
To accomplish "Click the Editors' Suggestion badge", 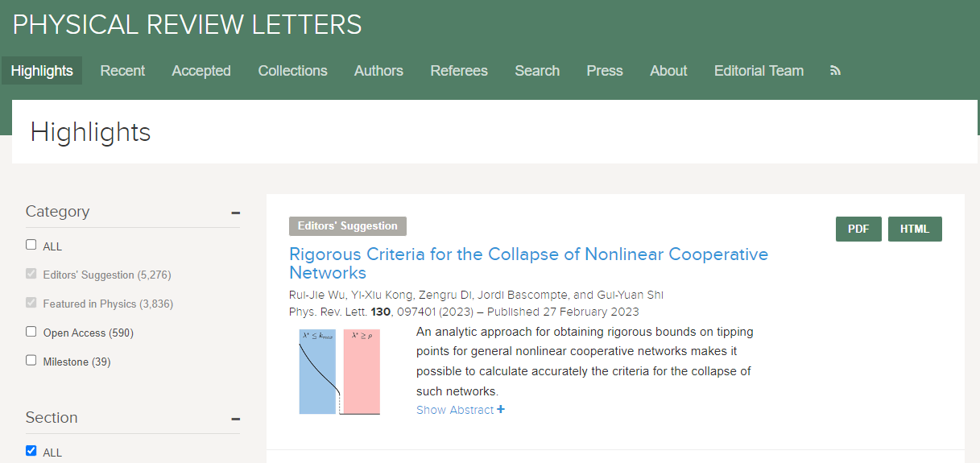I will tap(348, 225).
